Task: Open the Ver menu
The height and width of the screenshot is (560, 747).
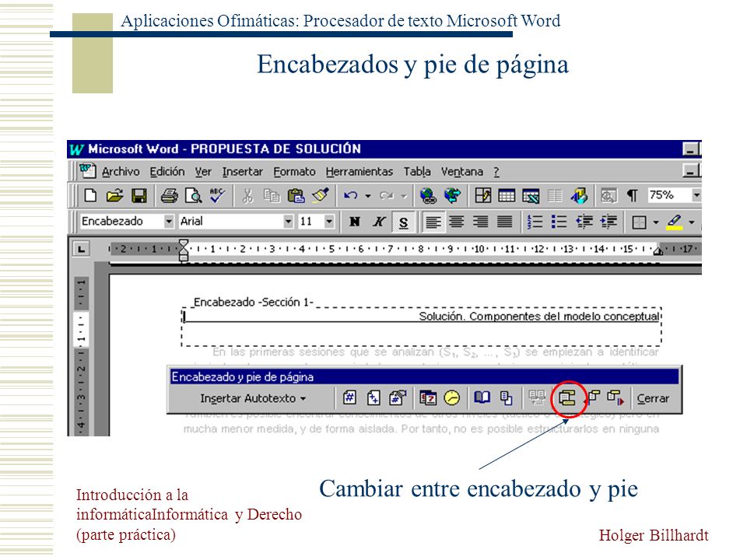Action: point(203,171)
